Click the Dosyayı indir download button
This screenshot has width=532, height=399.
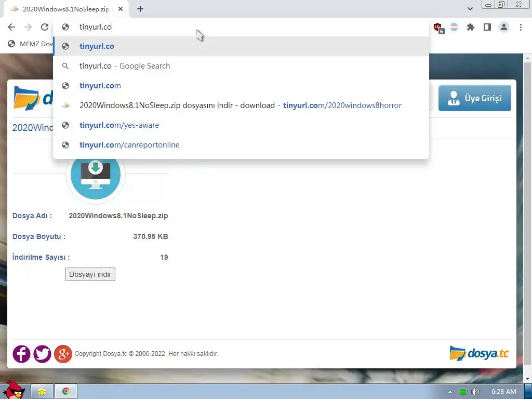tap(90, 274)
